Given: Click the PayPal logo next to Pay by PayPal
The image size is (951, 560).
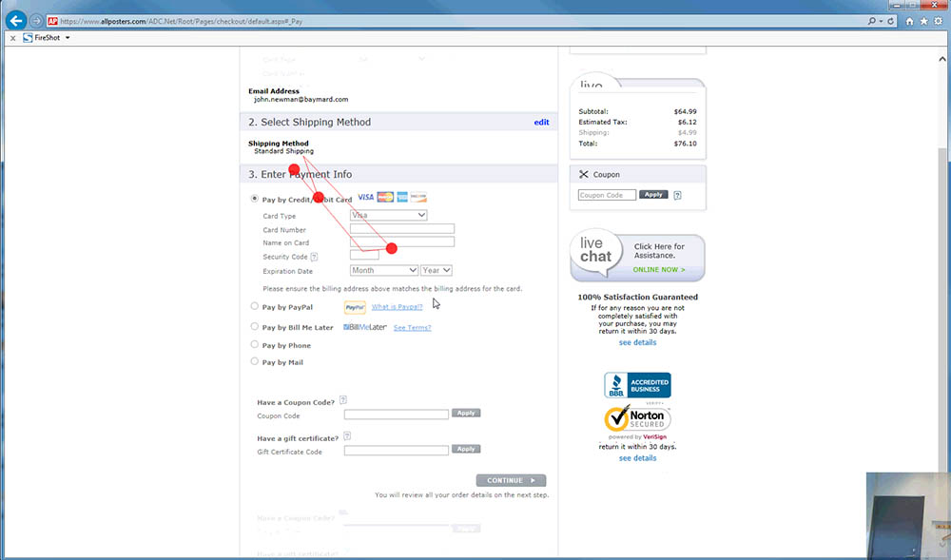Looking at the screenshot, I should (354, 306).
